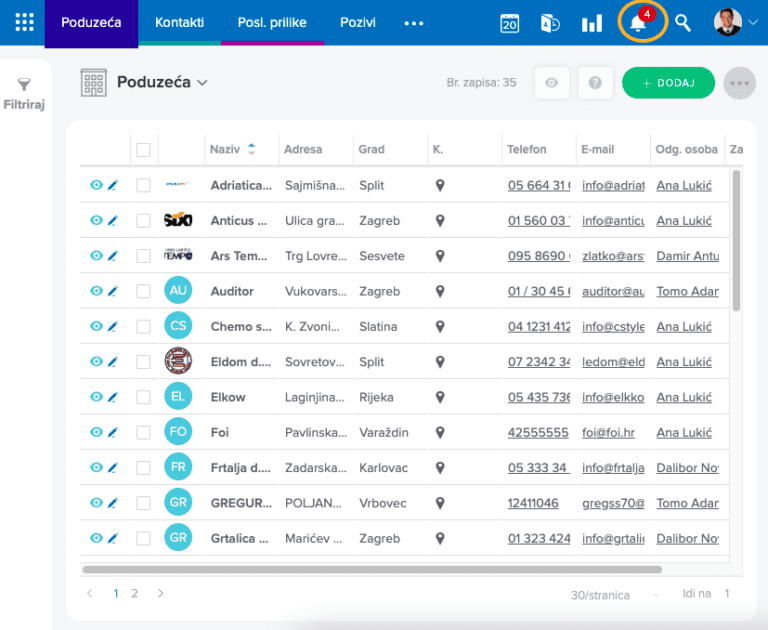The width and height of the screenshot is (768, 630).
Task: View Elkow record via eye icon
Action: 96,396
